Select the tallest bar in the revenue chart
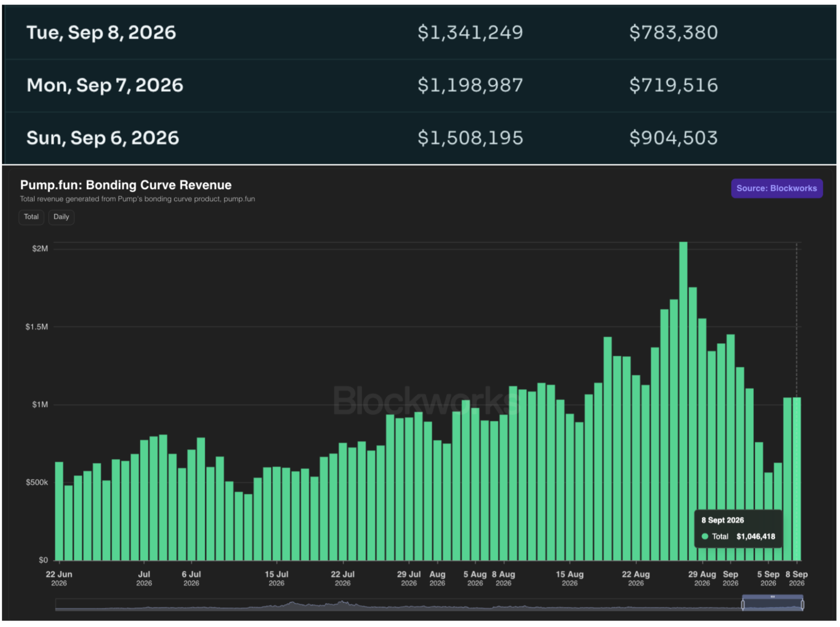 (683, 401)
